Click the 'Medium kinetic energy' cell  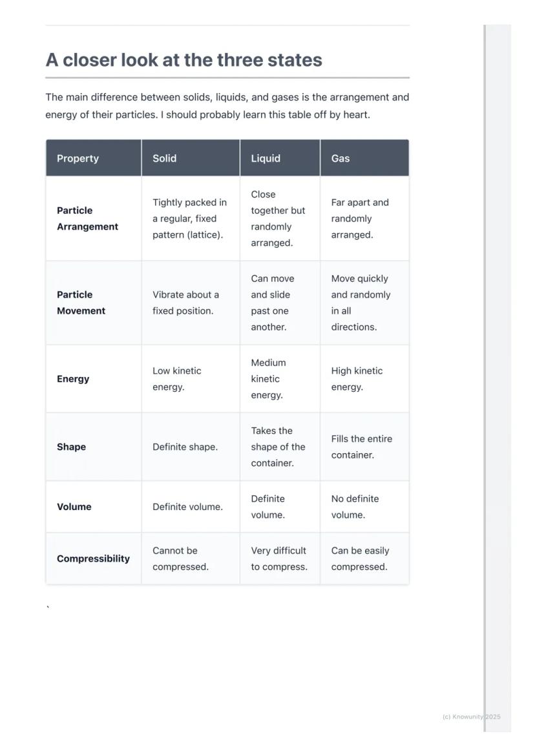point(268,379)
